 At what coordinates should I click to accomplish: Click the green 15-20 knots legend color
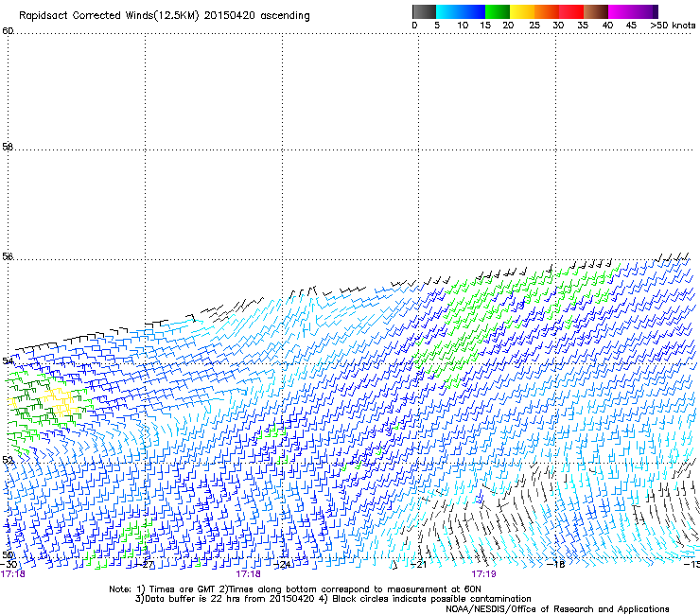[498, 11]
